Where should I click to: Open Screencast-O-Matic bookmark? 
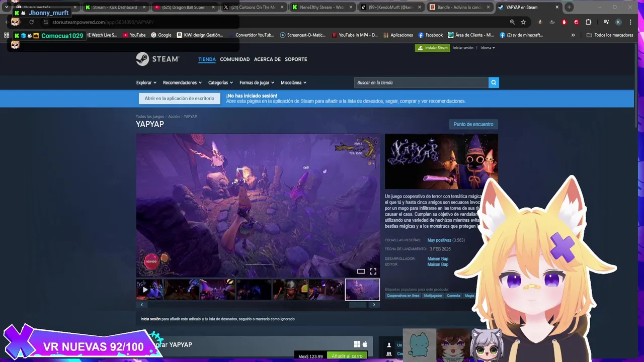click(x=303, y=35)
